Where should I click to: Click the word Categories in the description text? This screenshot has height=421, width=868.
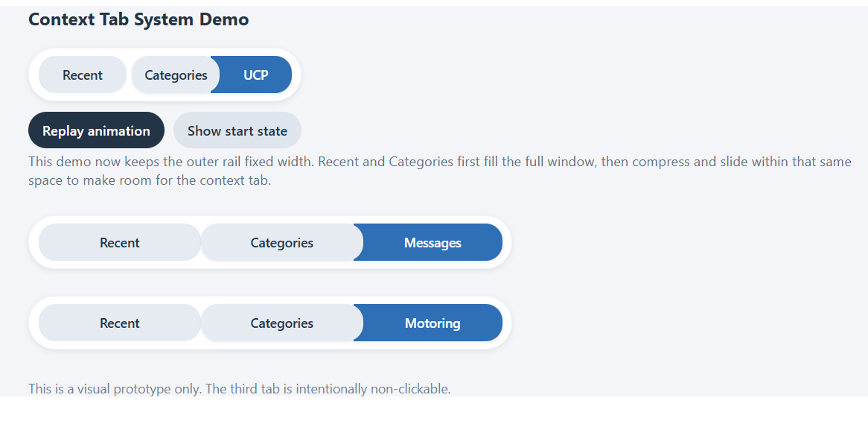[x=421, y=162]
